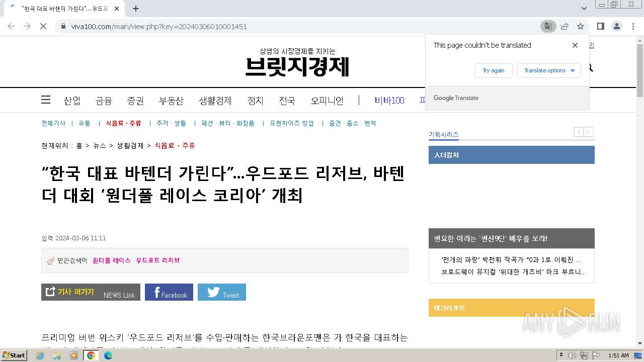Screen dimensions: 644x362
Task: Bookmark this page with the star icon
Action: click(581, 26)
